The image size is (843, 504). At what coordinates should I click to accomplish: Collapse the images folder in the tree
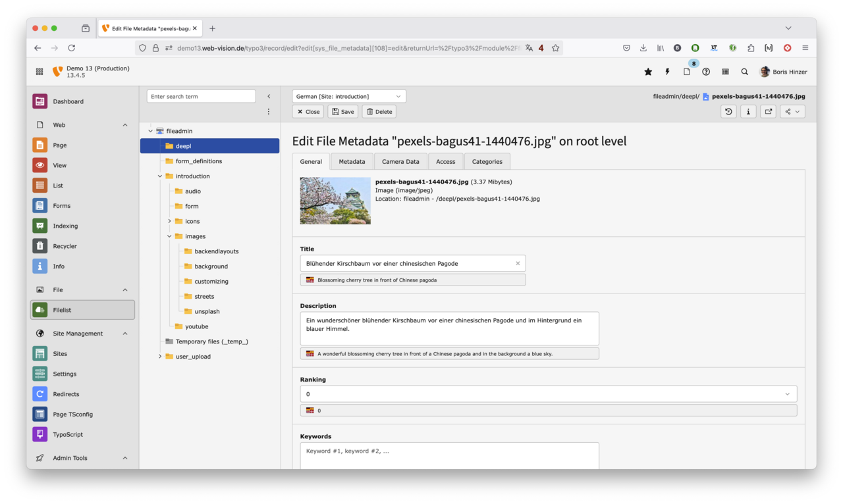tap(169, 236)
